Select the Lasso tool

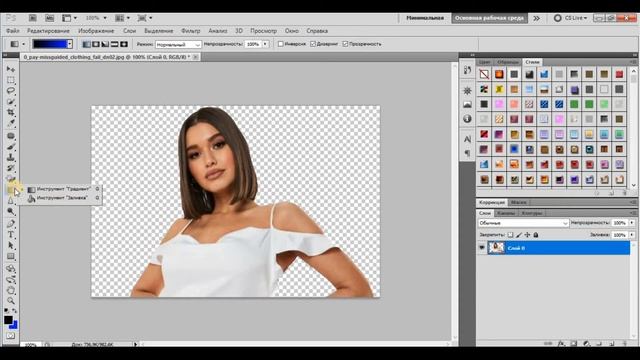11,91
